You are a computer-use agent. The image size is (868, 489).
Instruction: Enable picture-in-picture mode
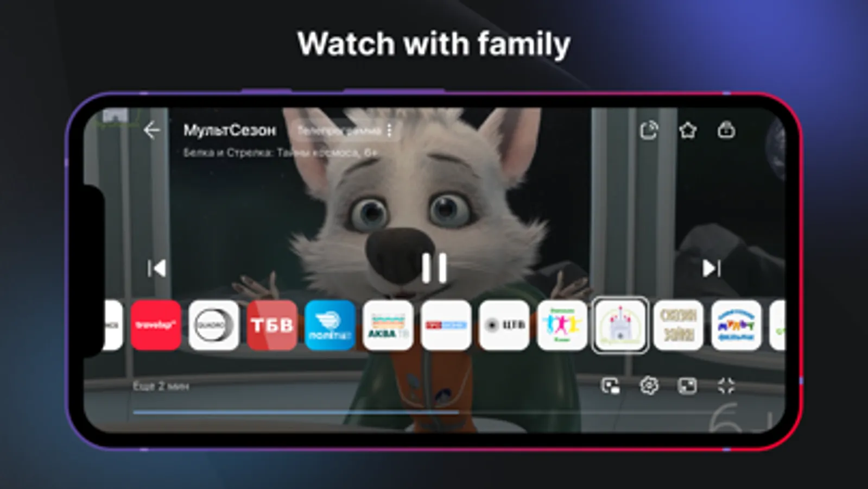(611, 386)
